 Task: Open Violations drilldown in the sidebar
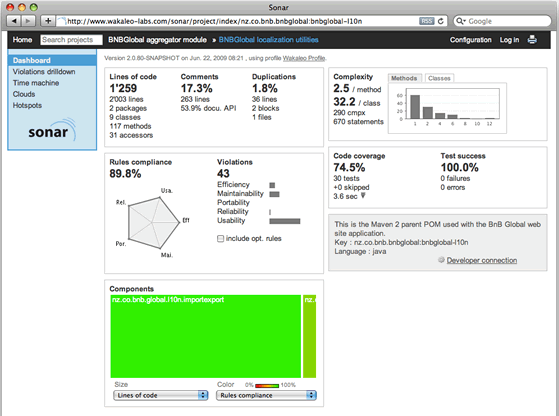click(x=44, y=72)
